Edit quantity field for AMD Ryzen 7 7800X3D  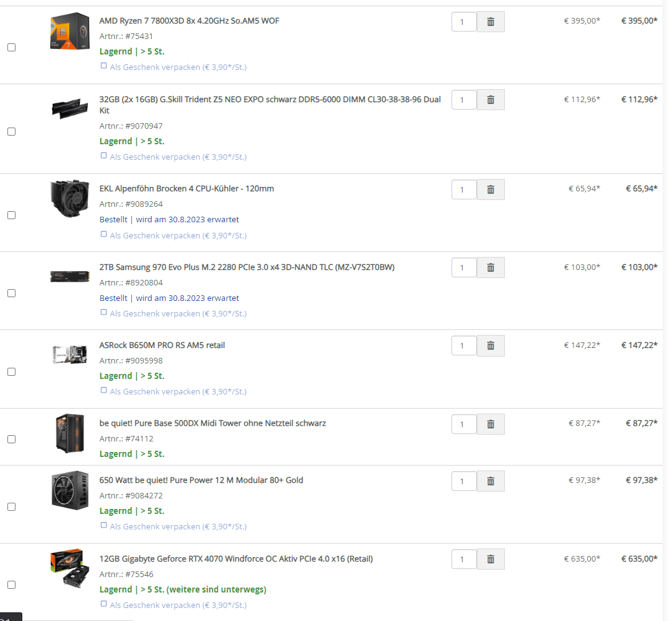coord(464,22)
